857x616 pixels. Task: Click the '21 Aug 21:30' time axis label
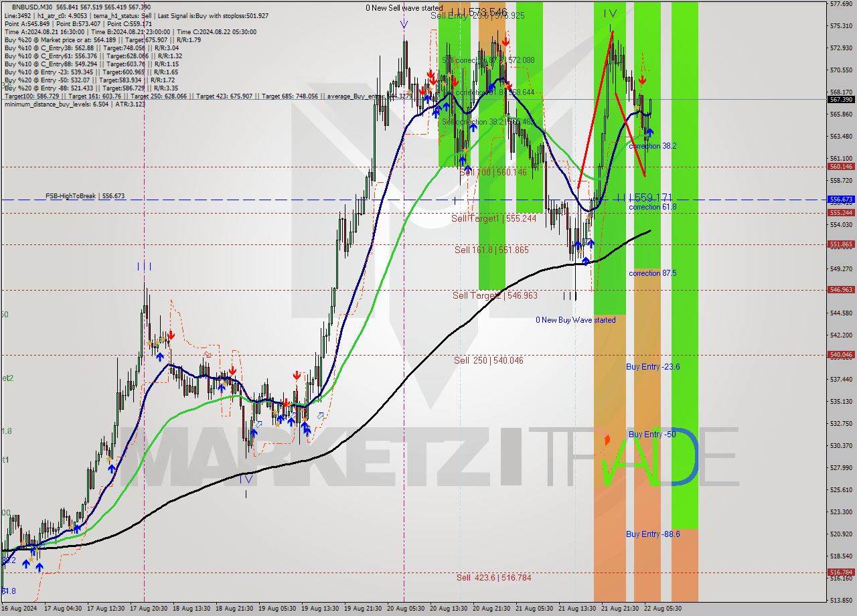pyautogui.click(x=621, y=609)
